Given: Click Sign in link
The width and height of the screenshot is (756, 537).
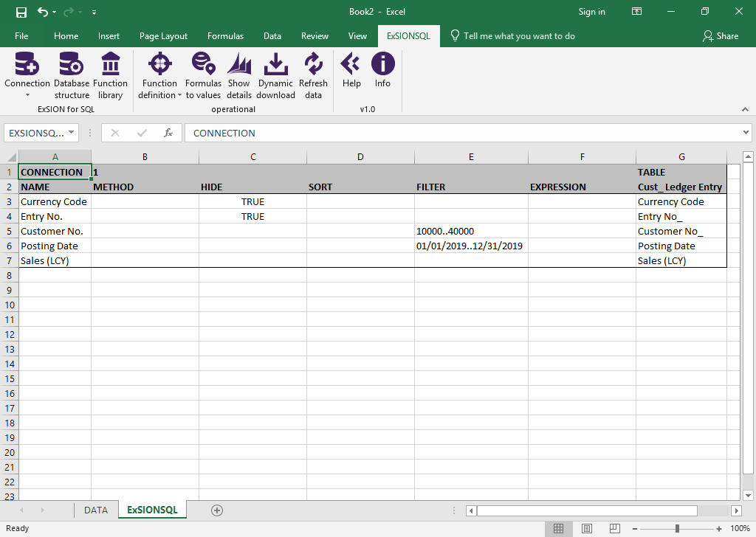Looking at the screenshot, I should [591, 12].
